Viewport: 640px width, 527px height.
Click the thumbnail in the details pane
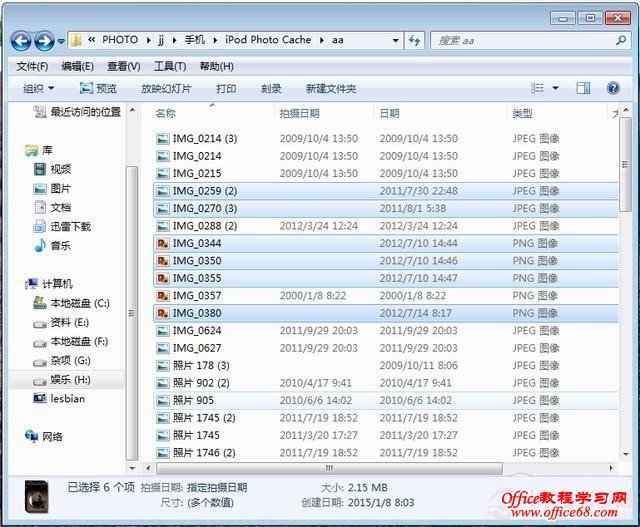[36, 496]
